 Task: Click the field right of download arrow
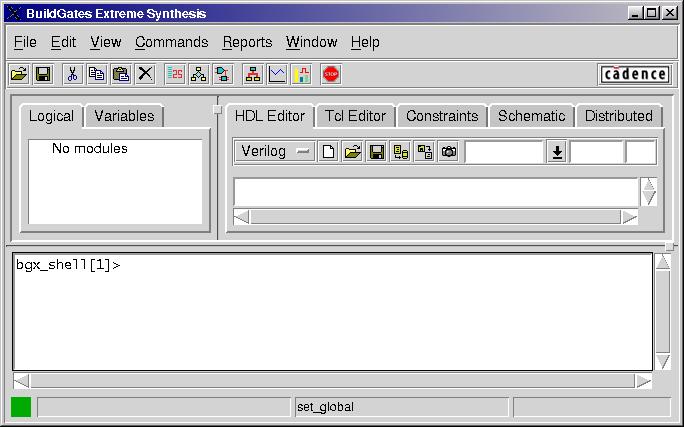click(x=596, y=152)
